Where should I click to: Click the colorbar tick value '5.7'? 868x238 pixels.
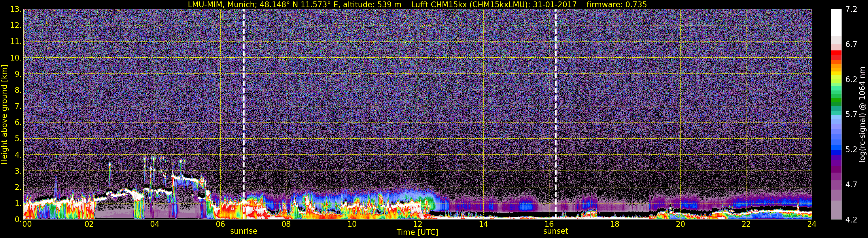(x=851, y=115)
